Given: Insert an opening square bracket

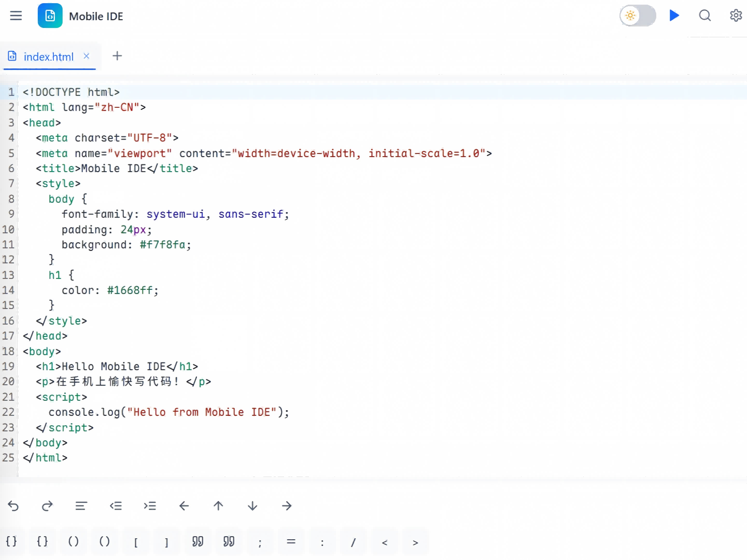Looking at the screenshot, I should (136, 542).
